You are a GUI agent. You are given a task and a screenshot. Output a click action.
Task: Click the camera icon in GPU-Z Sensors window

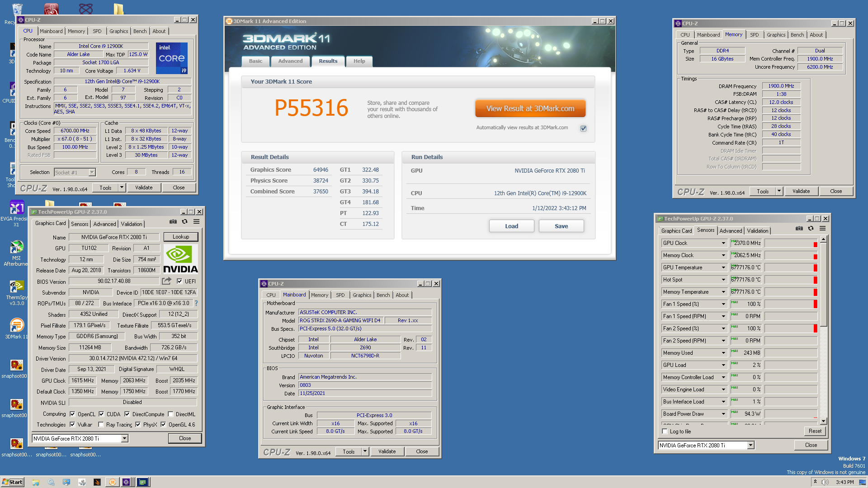coord(799,229)
